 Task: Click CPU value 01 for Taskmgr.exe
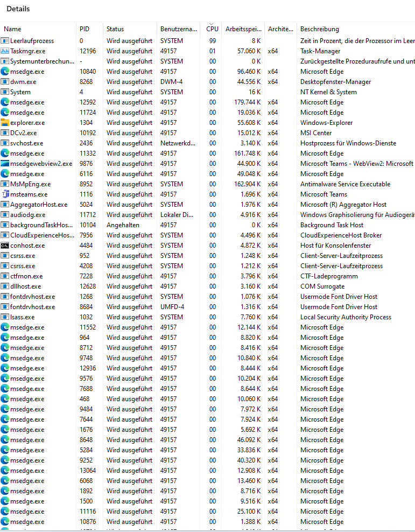213,51
